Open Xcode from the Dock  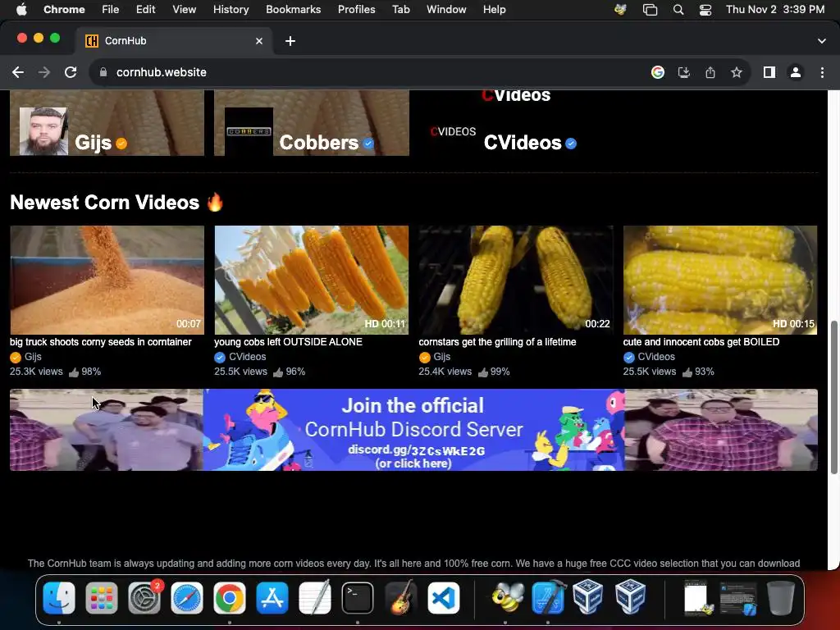point(548,597)
